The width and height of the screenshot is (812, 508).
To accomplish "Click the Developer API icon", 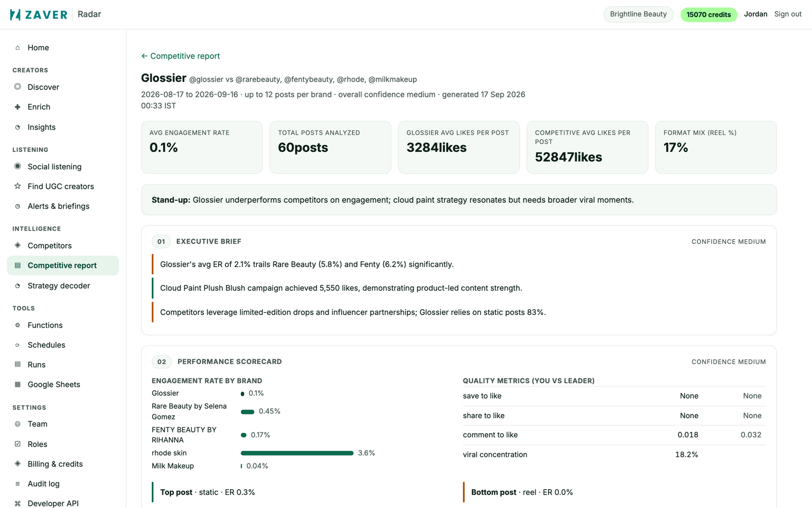I will pos(18,503).
